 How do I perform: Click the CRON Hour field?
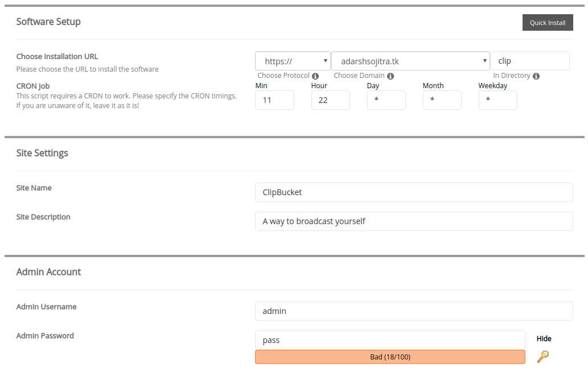330,100
